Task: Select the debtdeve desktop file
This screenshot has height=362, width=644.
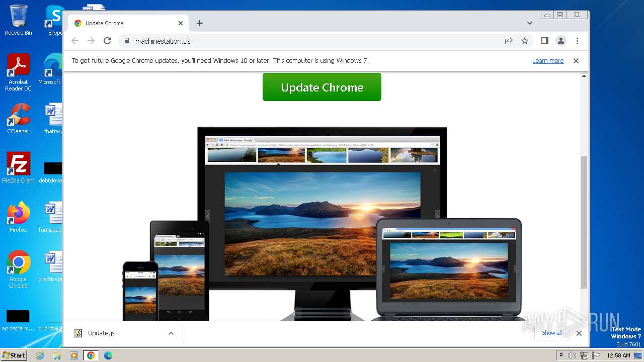Action: click(x=51, y=172)
